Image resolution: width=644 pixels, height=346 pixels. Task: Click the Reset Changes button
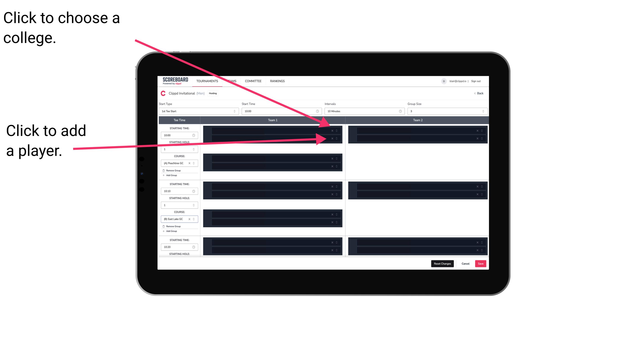[x=443, y=263]
